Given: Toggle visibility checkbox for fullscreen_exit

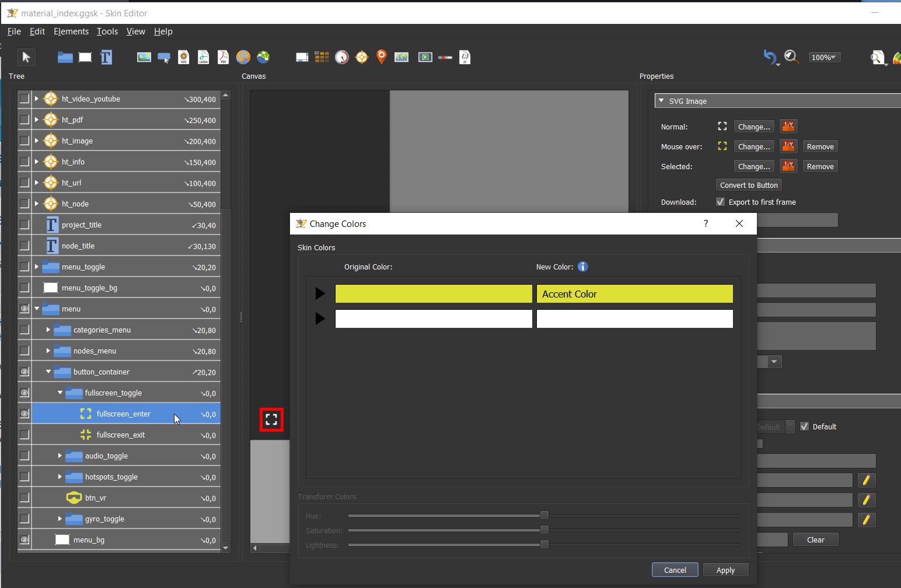Looking at the screenshot, I should coord(25,435).
